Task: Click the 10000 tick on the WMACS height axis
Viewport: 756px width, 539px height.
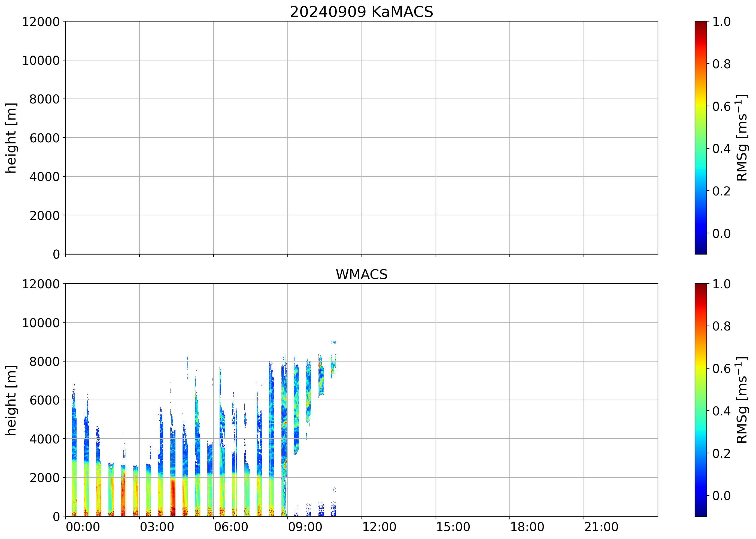Action: [x=41, y=323]
